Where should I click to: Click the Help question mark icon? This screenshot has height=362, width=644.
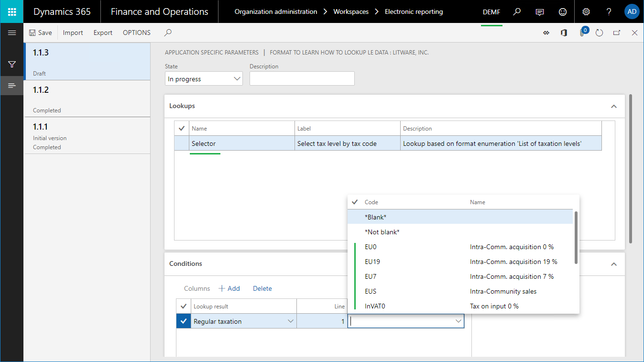point(609,11)
